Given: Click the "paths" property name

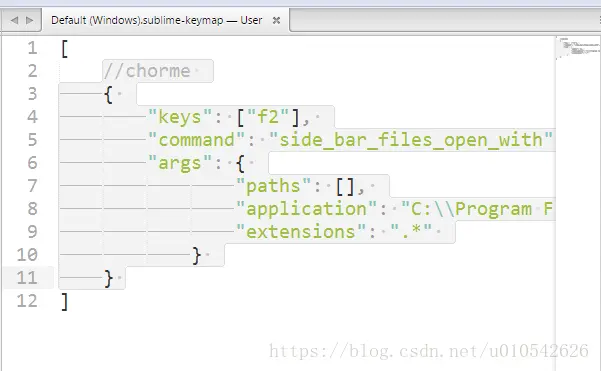Looking at the screenshot, I should coord(273,186).
